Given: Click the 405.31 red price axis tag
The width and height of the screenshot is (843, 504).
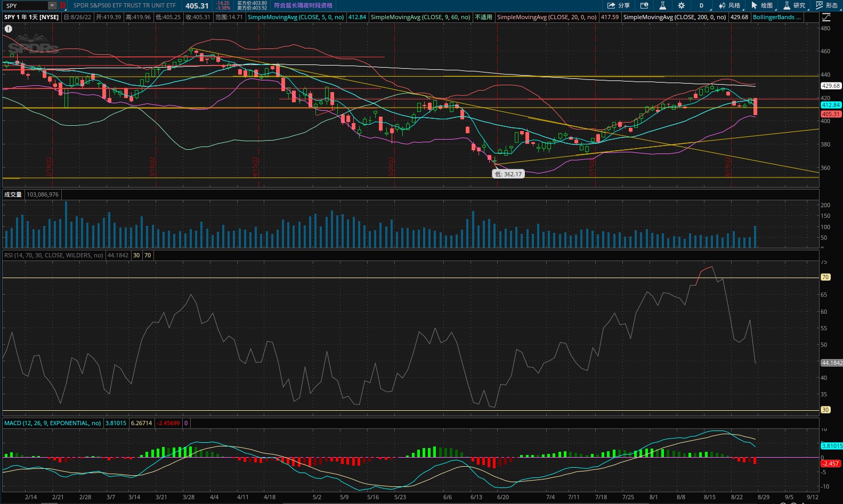Looking at the screenshot, I should [x=831, y=114].
